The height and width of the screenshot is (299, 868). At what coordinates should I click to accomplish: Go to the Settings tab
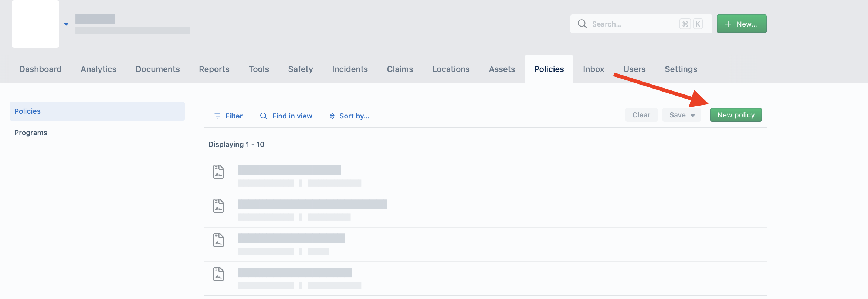coord(681,69)
